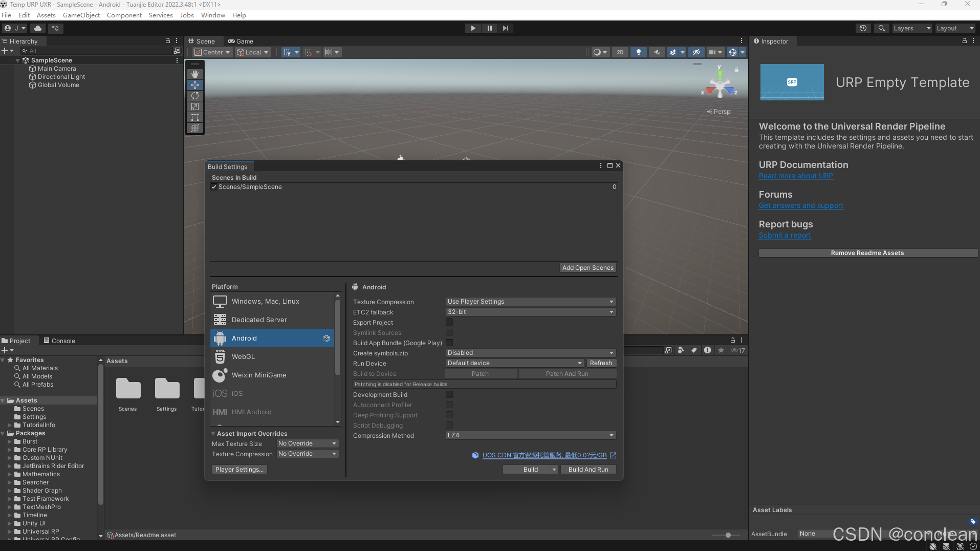Toggle scene visibility hidden-objects icon

696,52
